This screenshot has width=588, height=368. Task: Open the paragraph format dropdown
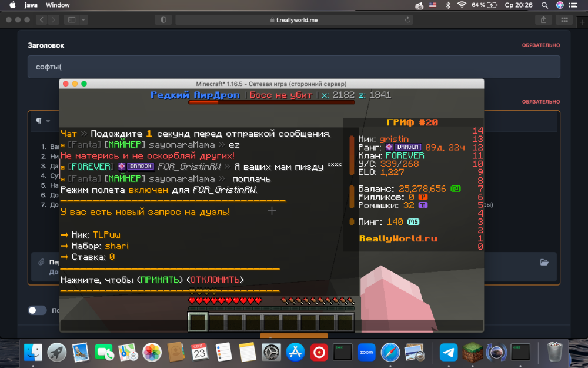(43, 121)
